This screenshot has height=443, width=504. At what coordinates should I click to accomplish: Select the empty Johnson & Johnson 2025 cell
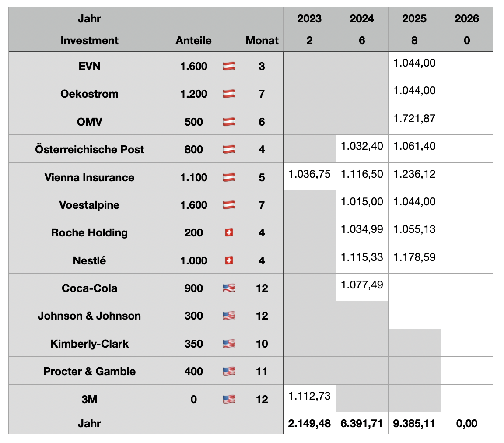click(414, 316)
